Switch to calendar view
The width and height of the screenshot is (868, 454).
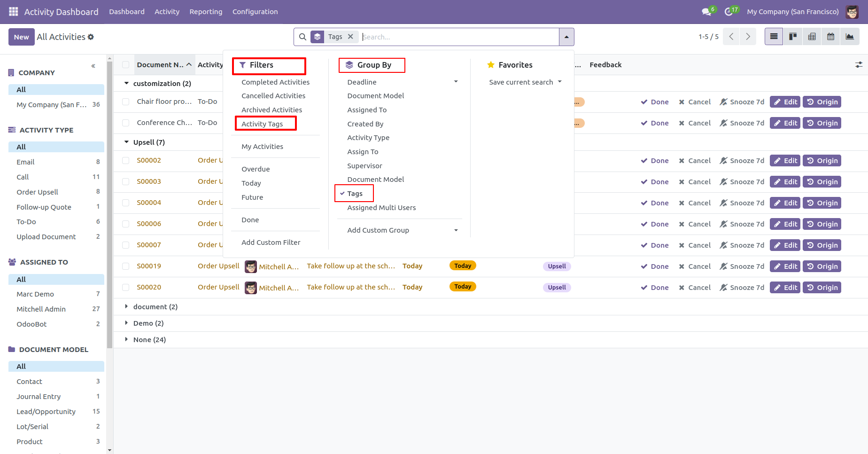(830, 37)
